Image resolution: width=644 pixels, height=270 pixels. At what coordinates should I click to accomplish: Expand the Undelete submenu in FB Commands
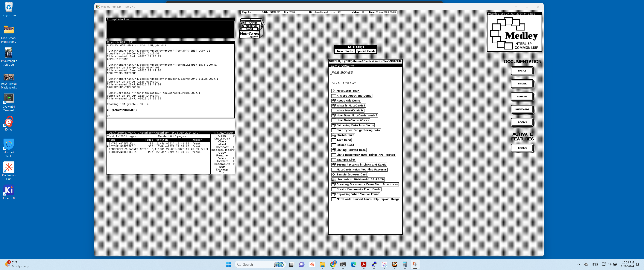tap(234, 161)
